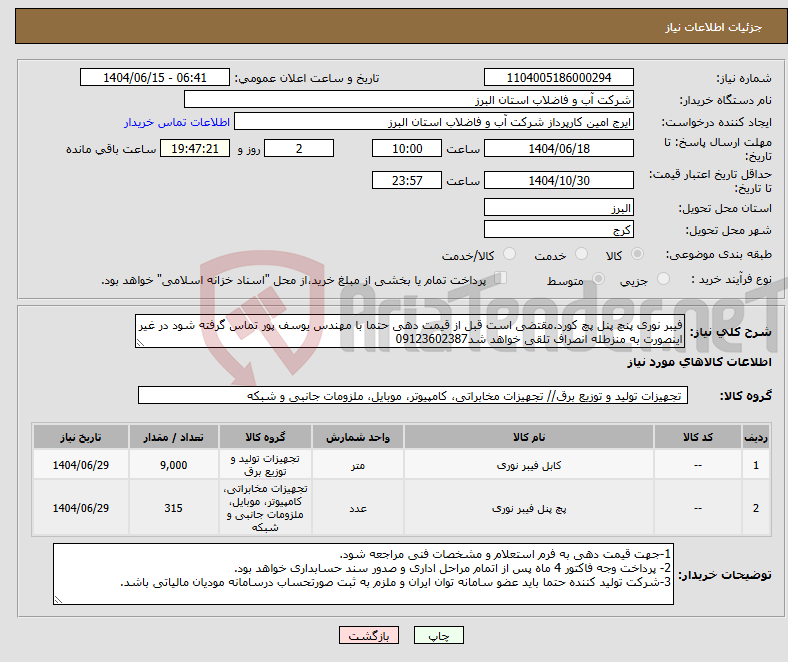
Task: Click the remaining time field 19:47:21
Action: tap(195, 149)
